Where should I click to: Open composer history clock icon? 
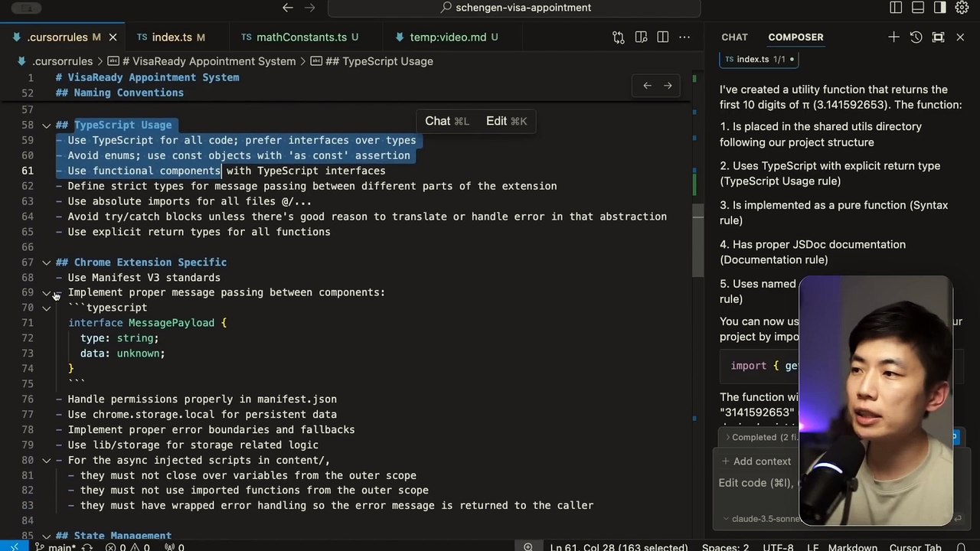916,37
